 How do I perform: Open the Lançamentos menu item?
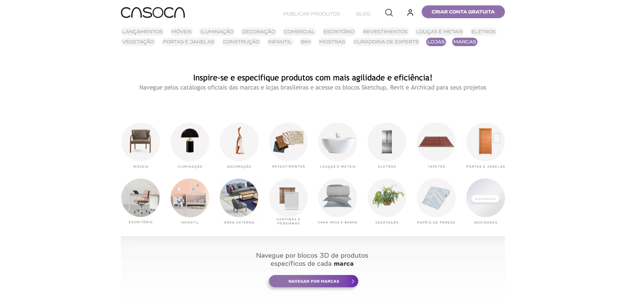(x=142, y=32)
